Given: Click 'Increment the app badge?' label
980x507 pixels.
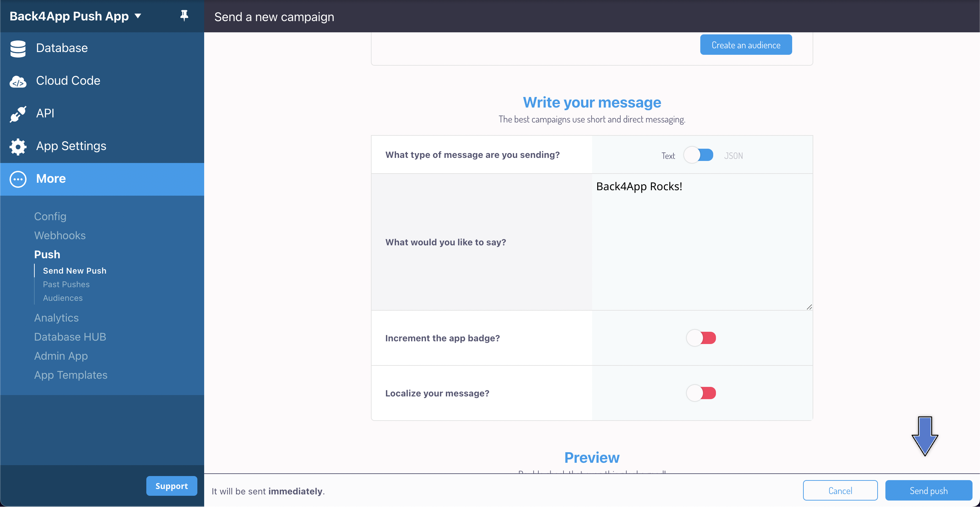Looking at the screenshot, I should [442, 338].
